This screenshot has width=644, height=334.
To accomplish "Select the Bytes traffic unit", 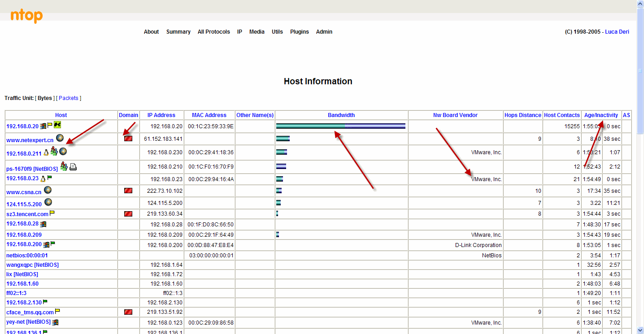I will point(45,98).
